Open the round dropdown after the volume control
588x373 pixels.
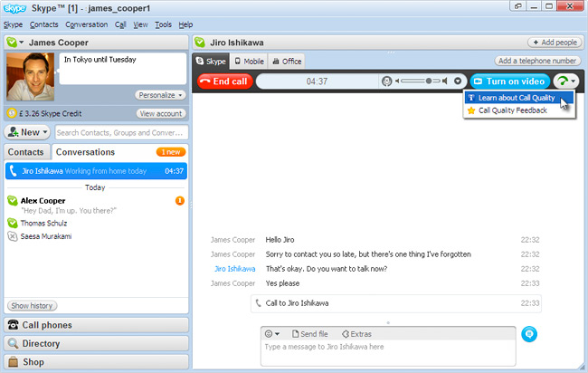click(458, 81)
